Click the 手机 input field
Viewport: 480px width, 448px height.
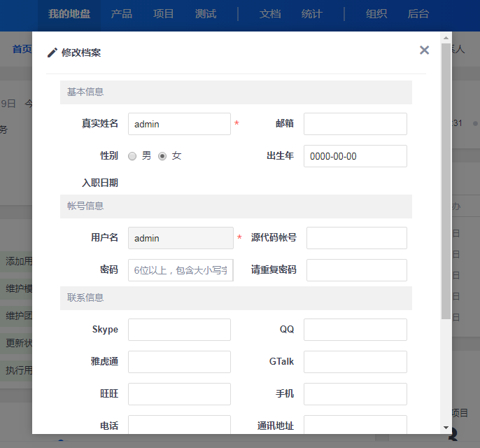pos(355,394)
